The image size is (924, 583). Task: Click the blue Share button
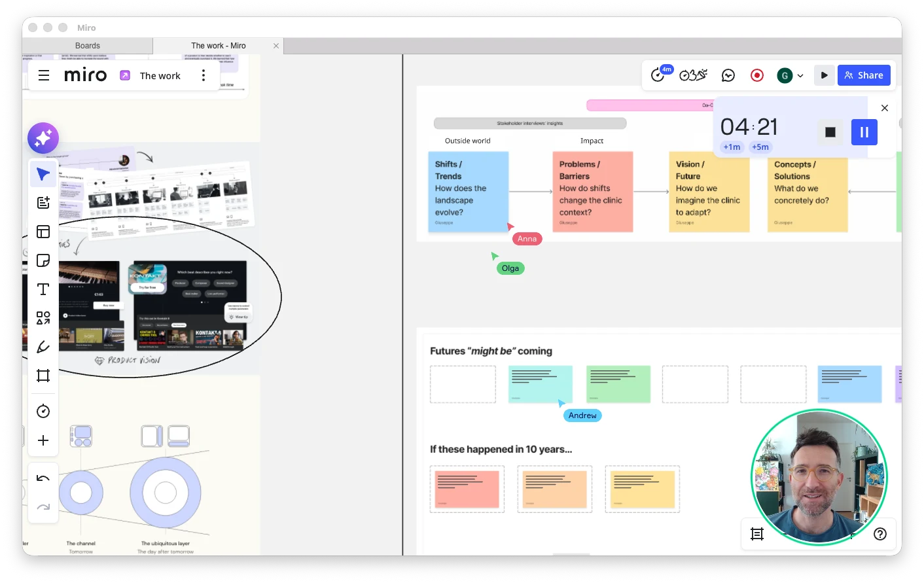[864, 75]
